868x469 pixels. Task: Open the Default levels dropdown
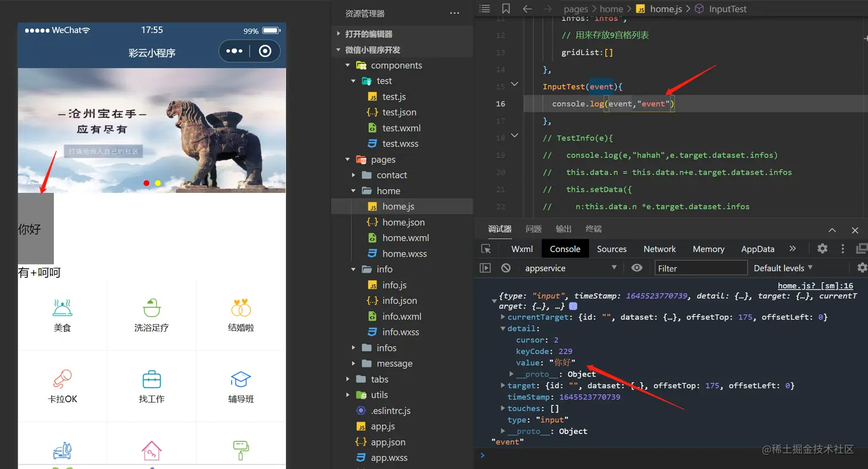pos(783,268)
